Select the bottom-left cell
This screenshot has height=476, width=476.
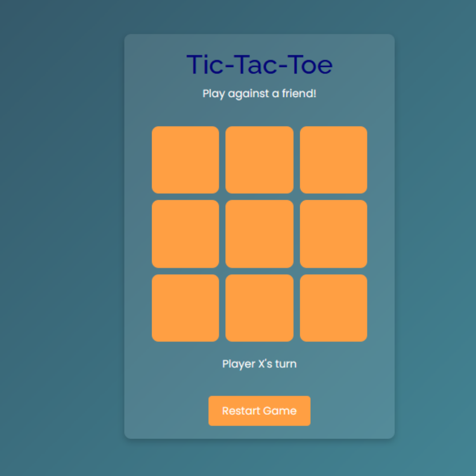pyautogui.click(x=185, y=307)
